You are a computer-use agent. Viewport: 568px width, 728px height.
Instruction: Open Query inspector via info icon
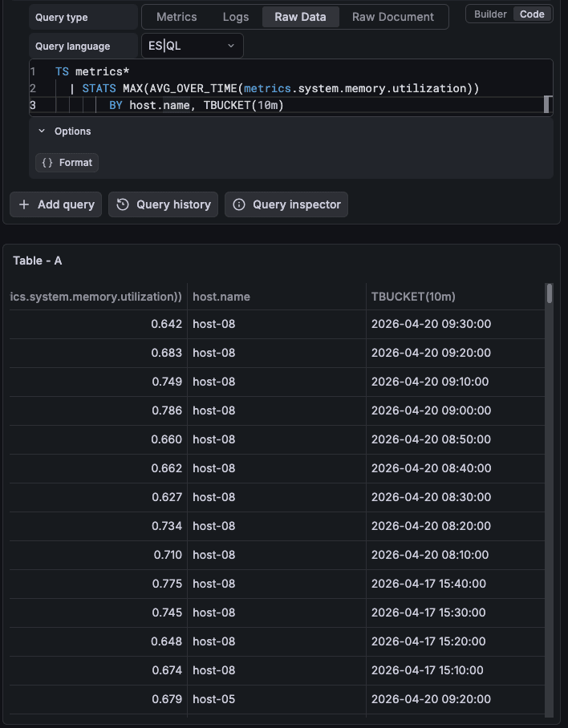click(x=239, y=204)
